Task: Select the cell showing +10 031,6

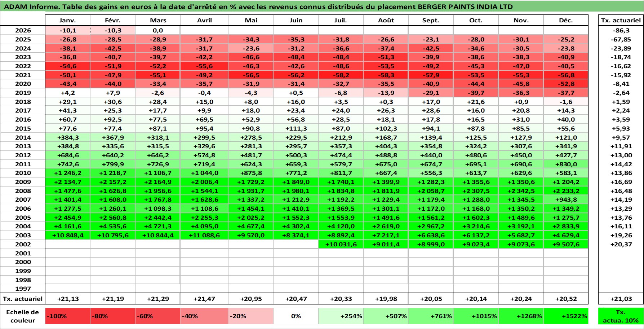Action: pyautogui.click(x=341, y=244)
